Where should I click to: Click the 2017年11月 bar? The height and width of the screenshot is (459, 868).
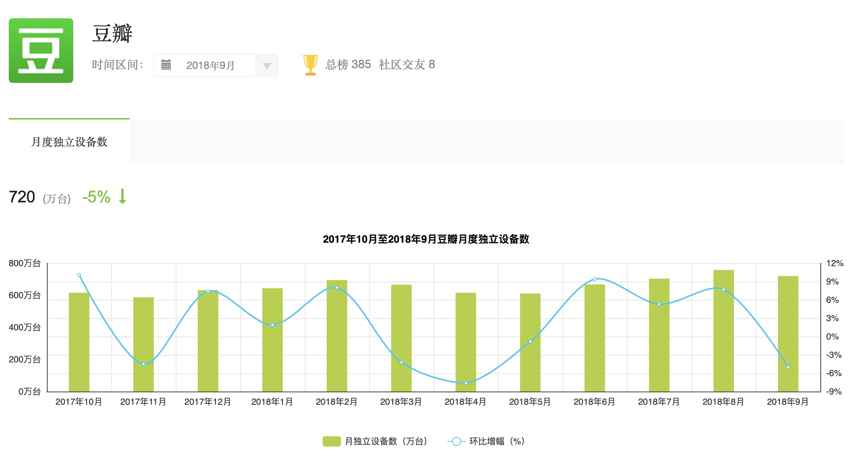point(144,344)
